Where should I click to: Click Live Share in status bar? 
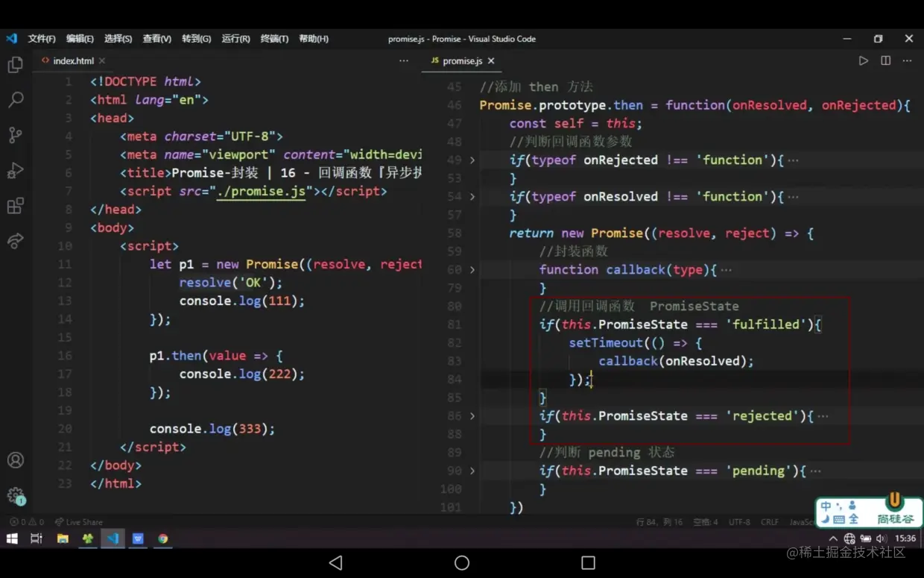(x=79, y=522)
